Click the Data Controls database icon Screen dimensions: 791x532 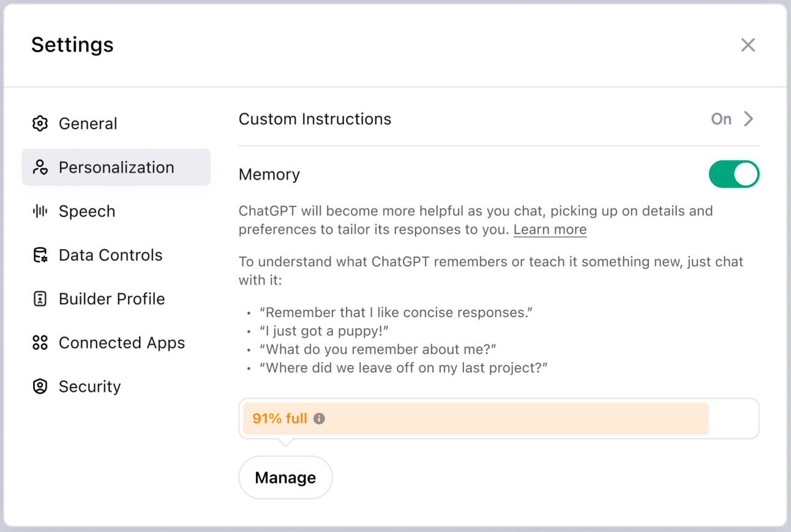tap(40, 255)
